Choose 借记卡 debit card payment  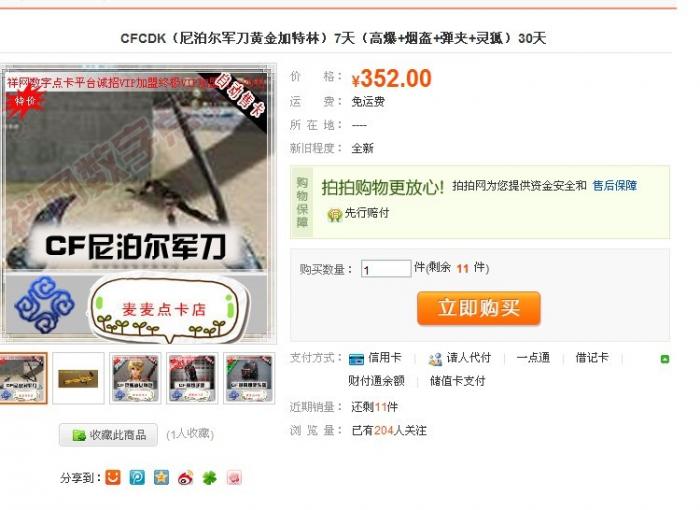[592, 358]
